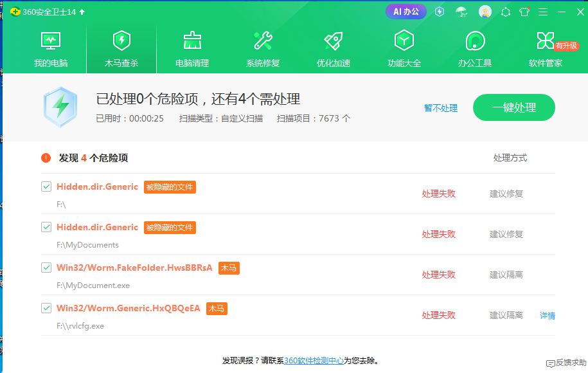Viewport: 588px width, 373px height.
Task: Select 木马查杀 shield icon
Action: click(121, 41)
